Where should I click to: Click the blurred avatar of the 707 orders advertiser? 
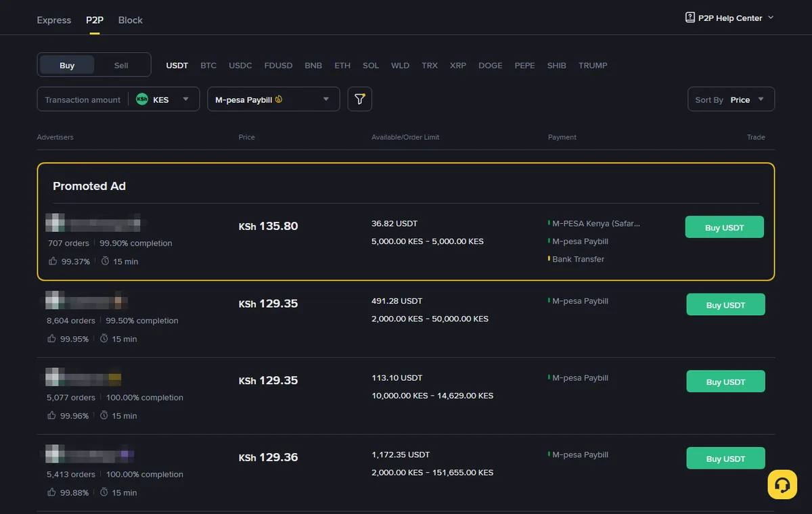[x=55, y=223]
